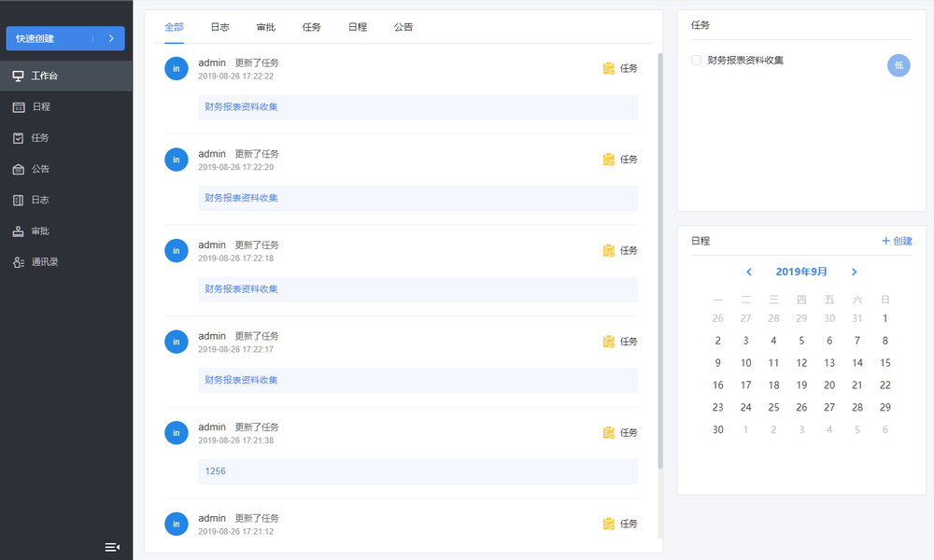Viewport: 934px width, 560px height.
Task: Open the 审批 stamp sidebar icon
Action: 19,231
